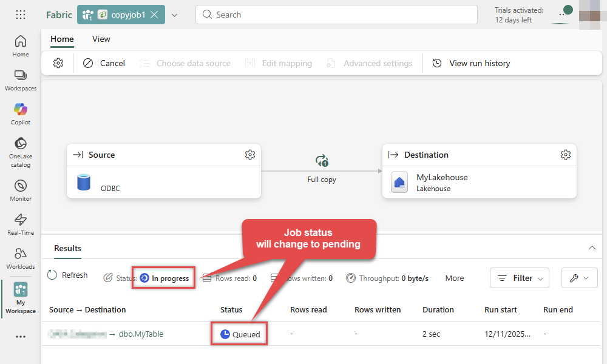Open the copy job settings gear
Viewport: 607px width, 364px height.
(57, 62)
